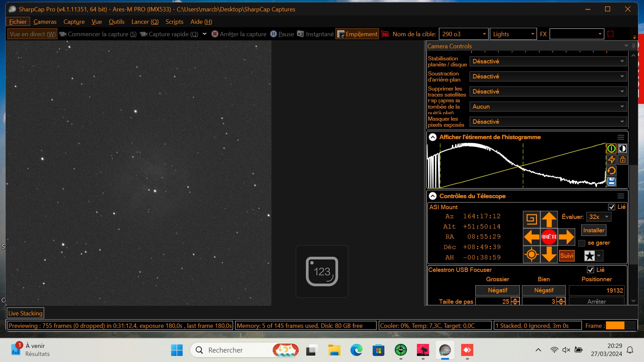Open the Évaluer rate dropdown showing 32x

point(599,217)
